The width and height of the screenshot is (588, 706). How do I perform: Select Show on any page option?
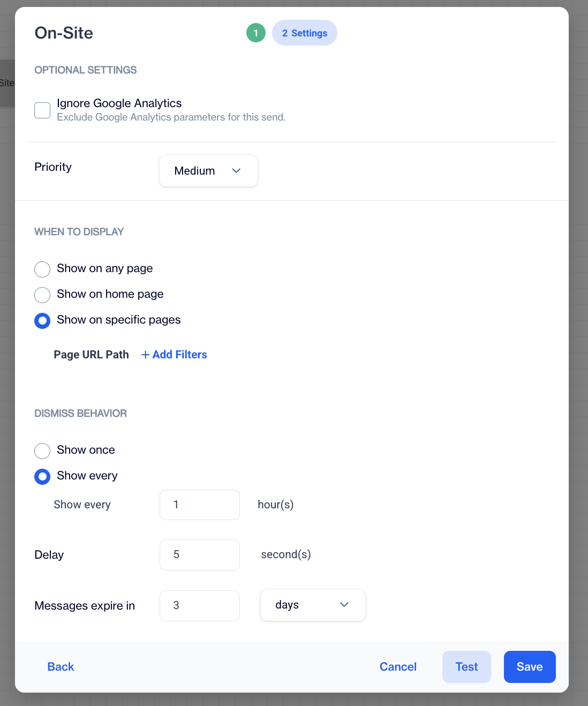[x=42, y=269]
